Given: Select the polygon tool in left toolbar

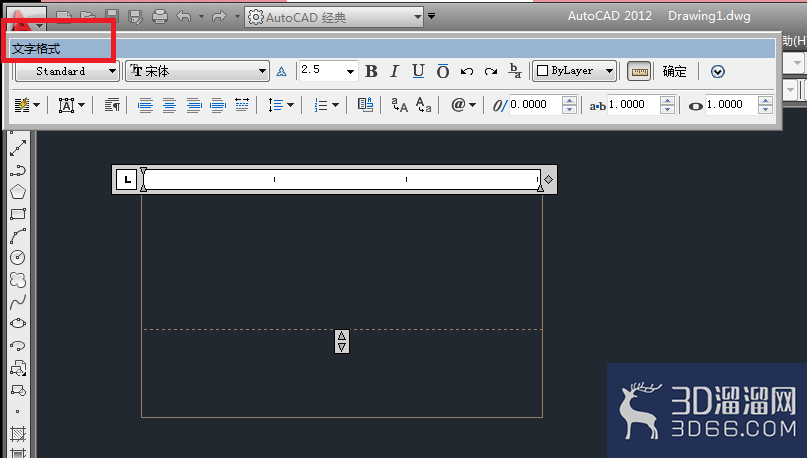Looking at the screenshot, I should point(18,192).
